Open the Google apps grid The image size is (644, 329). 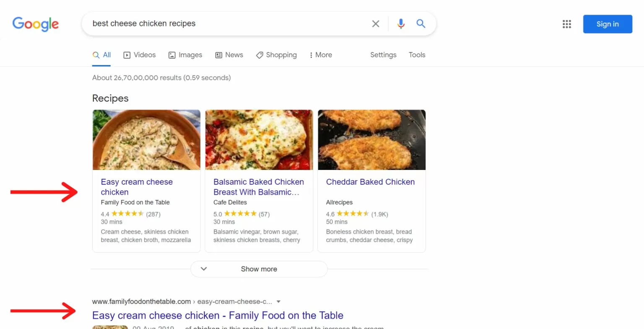click(x=567, y=24)
